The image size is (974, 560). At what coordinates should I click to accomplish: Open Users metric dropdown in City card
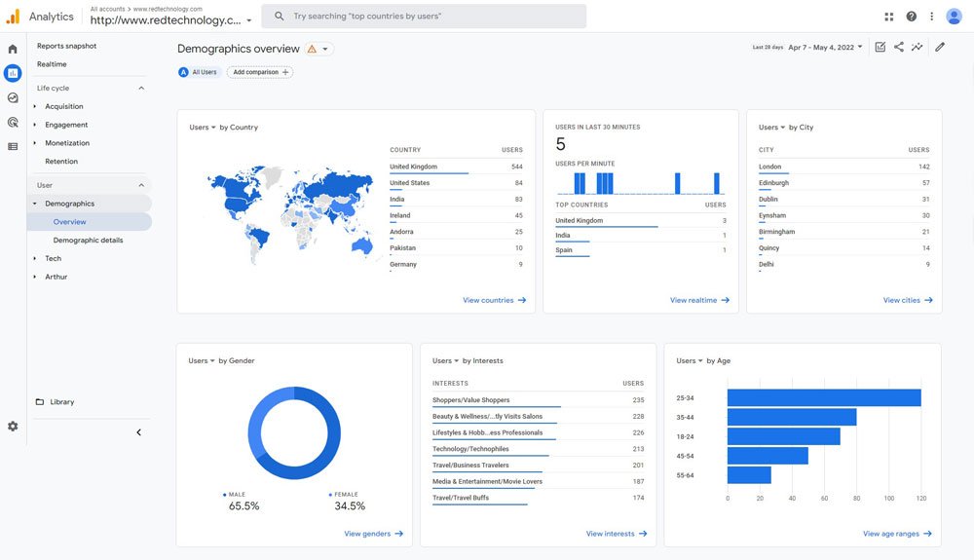point(771,128)
